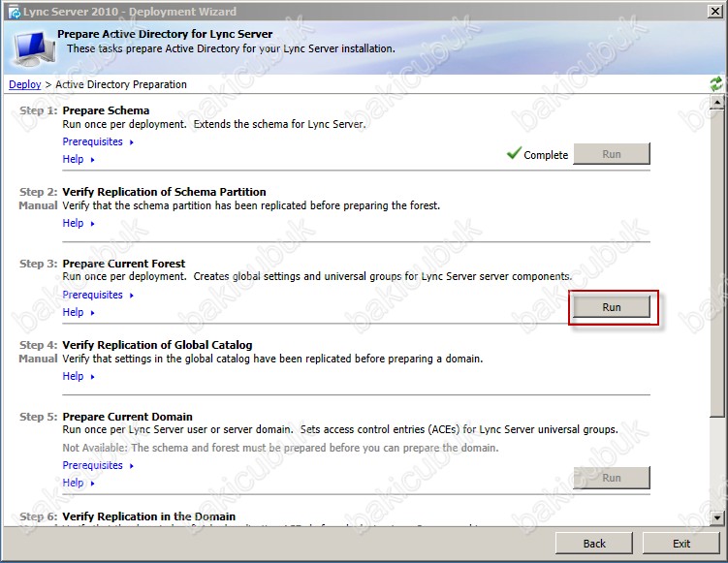This screenshot has height=563, width=728.
Task: Open the Deploy breadcrumb link
Action: (x=25, y=84)
